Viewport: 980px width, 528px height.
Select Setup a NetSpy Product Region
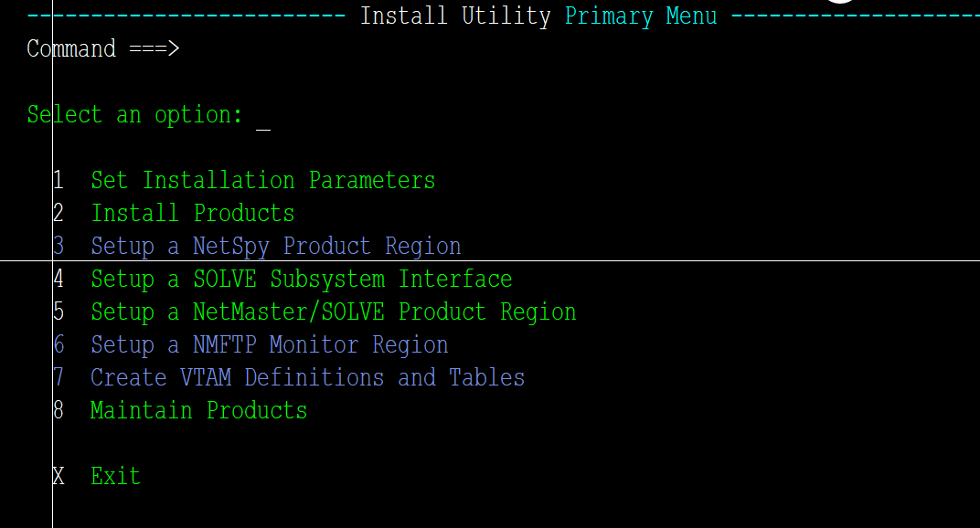(275, 247)
